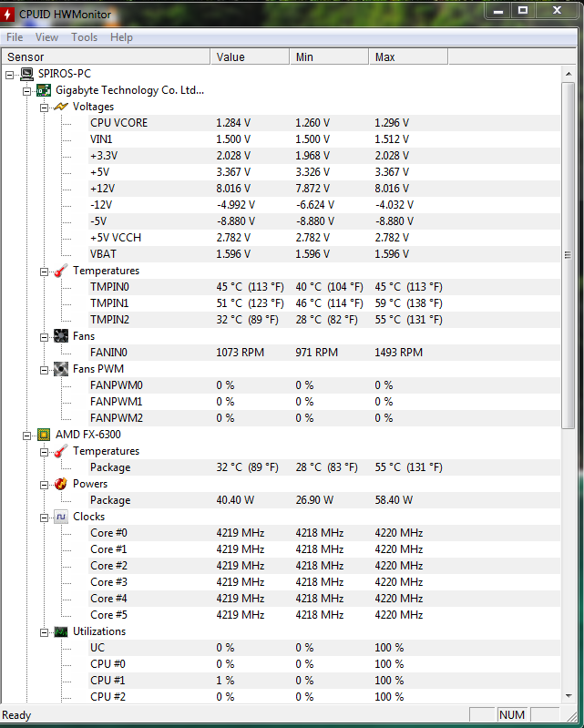Click the Fans icon
This screenshot has height=728, width=584.
61,336
